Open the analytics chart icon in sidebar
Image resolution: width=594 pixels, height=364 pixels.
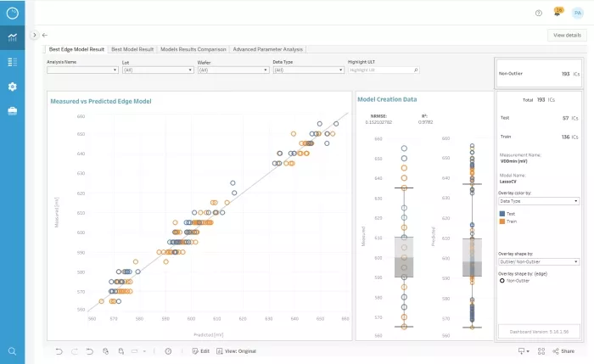[13, 37]
